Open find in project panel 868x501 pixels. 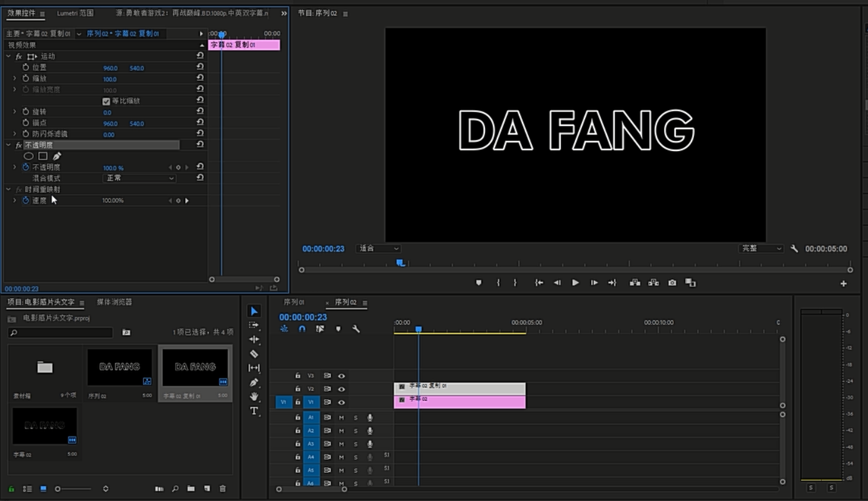tap(175, 488)
